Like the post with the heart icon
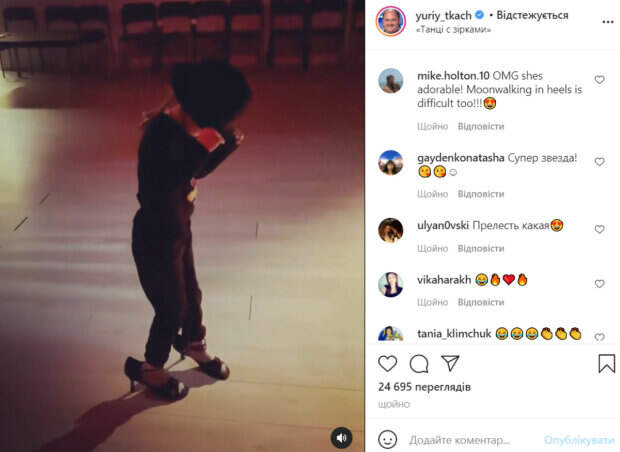Screen dimensions: 620x452 point(388,363)
